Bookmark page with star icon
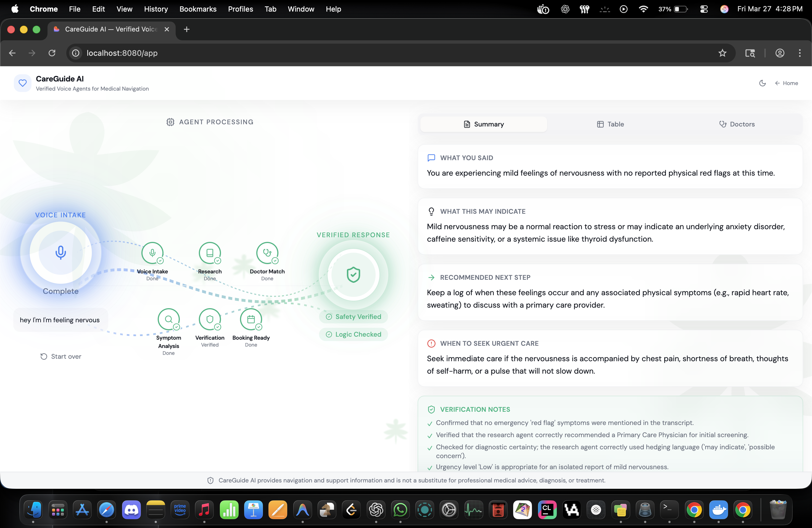The width and height of the screenshot is (812, 528). (722, 53)
